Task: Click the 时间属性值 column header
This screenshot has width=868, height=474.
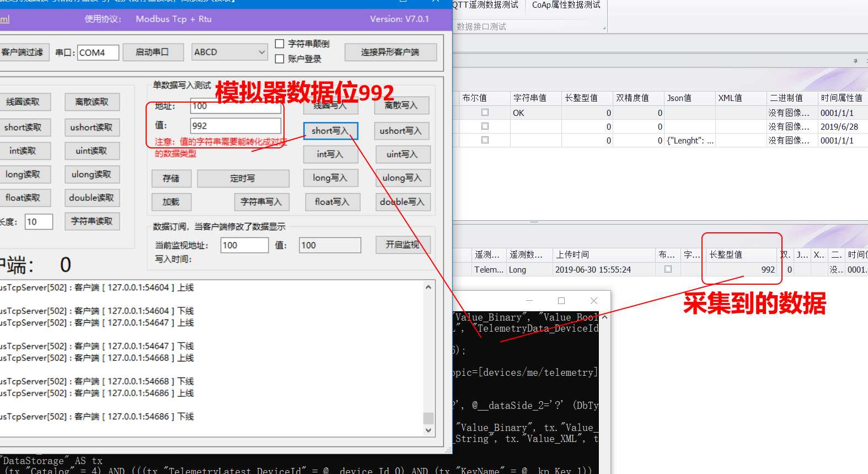Action: click(x=843, y=98)
